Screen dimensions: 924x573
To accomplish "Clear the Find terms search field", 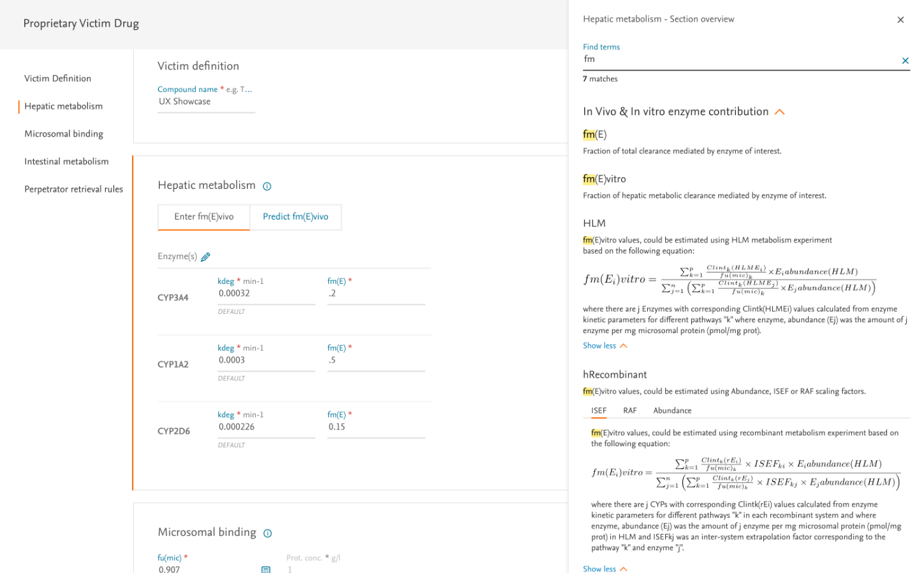I will [904, 61].
